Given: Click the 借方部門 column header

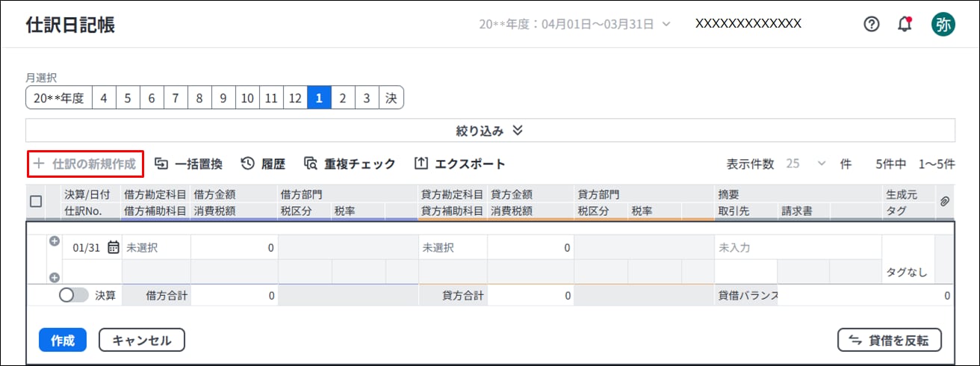Looking at the screenshot, I should (302, 194).
